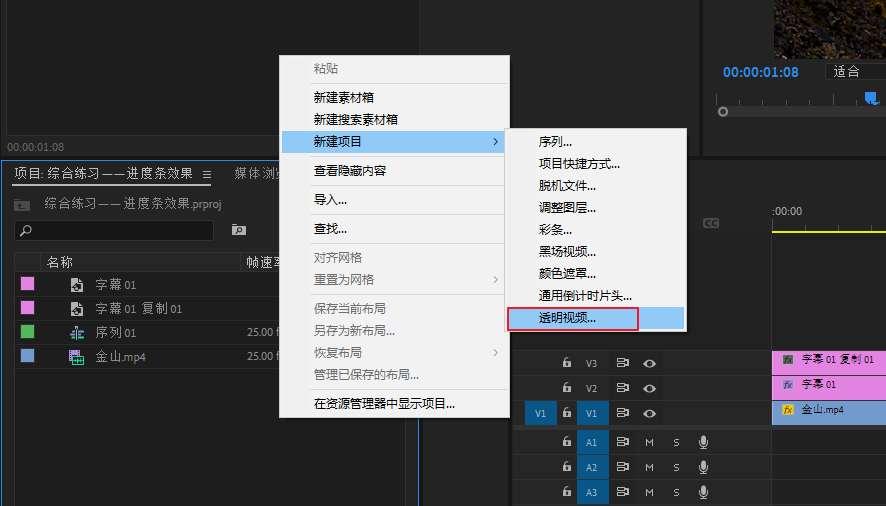Click 导入... in the context menu
886x506 pixels.
coord(330,200)
